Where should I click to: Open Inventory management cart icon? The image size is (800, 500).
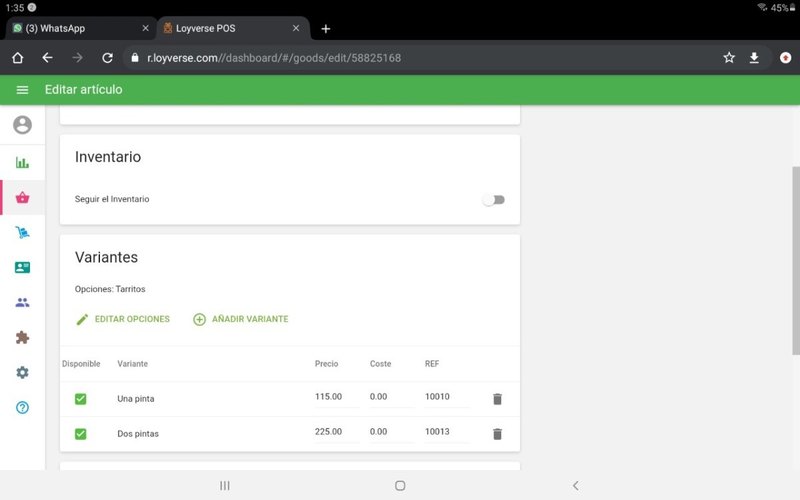coord(22,232)
